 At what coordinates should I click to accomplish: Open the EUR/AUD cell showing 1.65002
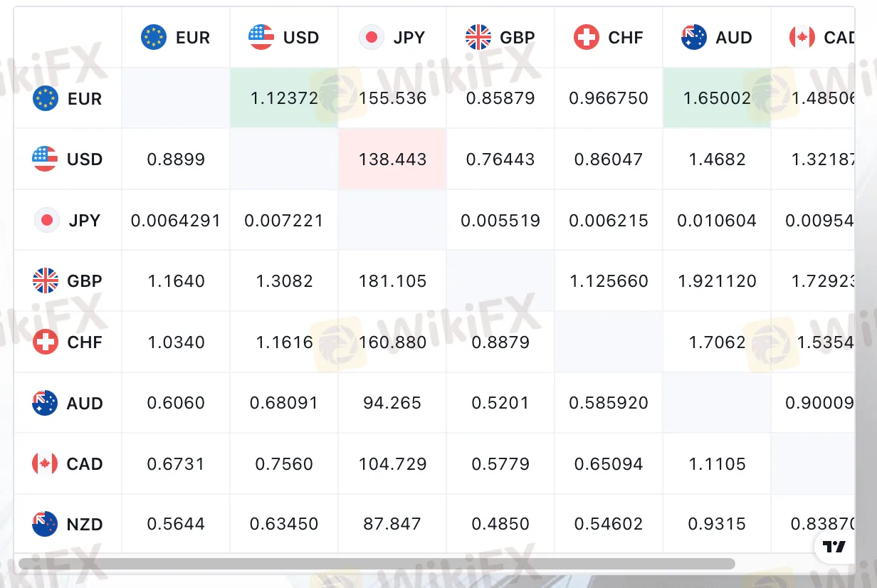point(717,98)
